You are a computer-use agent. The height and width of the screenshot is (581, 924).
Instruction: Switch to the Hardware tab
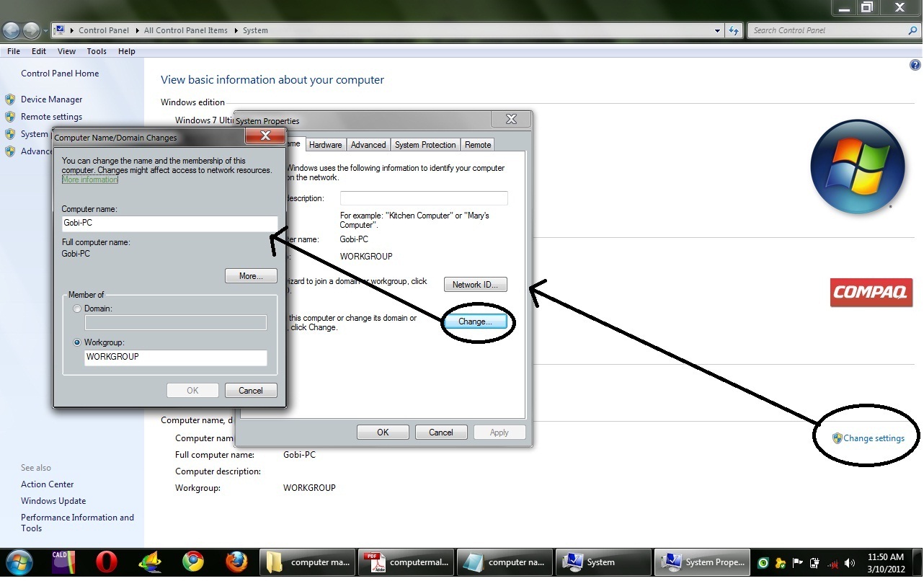[x=325, y=144]
